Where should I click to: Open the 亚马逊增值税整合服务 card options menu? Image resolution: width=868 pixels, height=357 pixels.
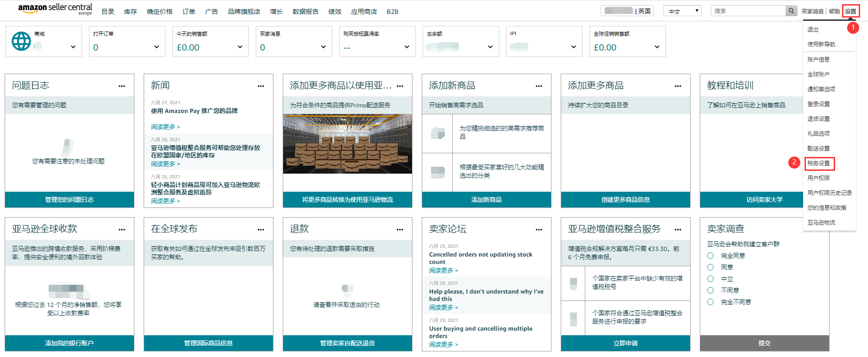[x=678, y=230]
